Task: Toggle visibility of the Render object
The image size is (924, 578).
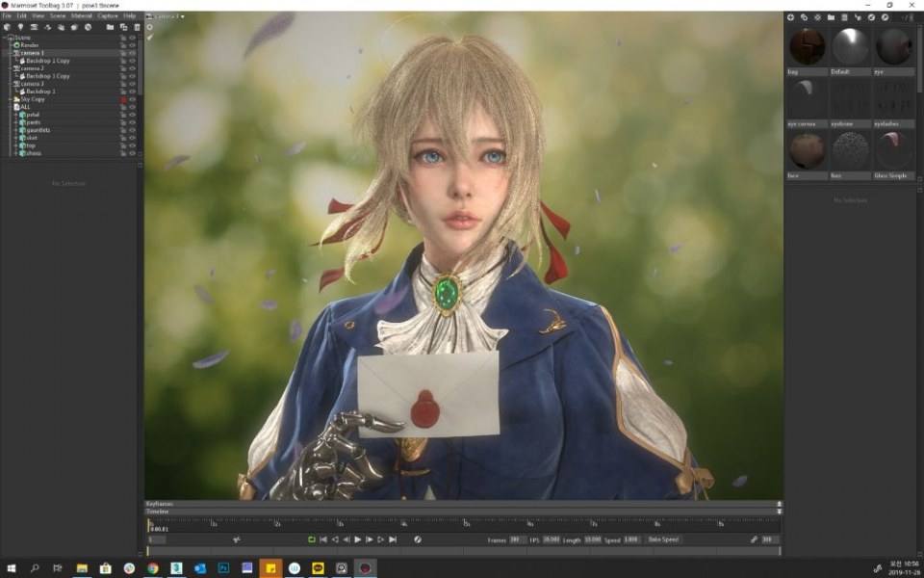Action: click(133, 45)
